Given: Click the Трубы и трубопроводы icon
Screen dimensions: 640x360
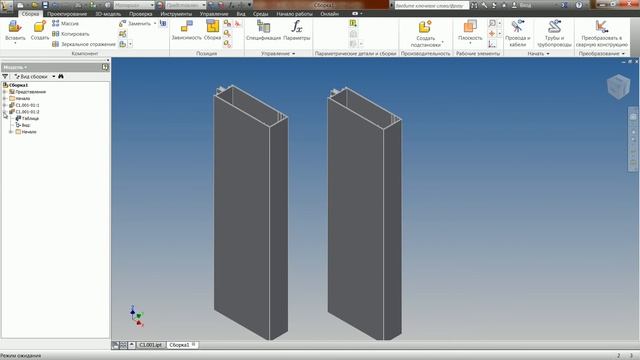Looking at the screenshot, I should pos(554,26).
